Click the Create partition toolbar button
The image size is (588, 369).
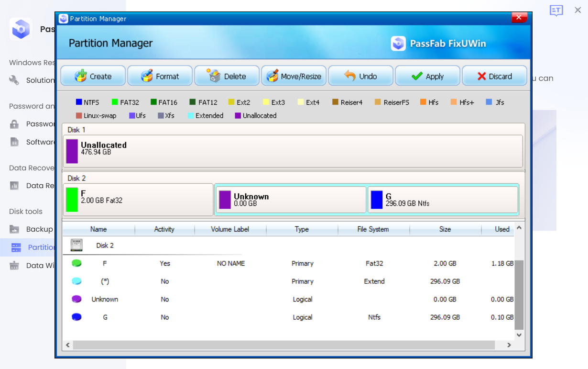click(x=93, y=76)
